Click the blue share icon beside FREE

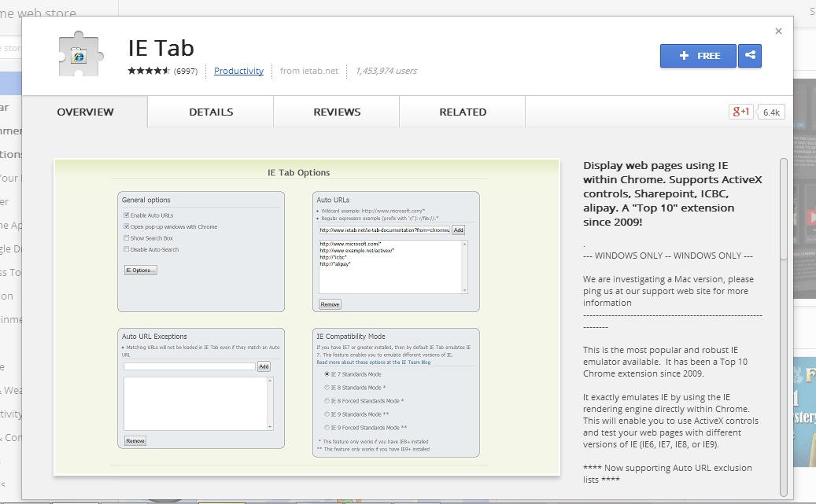[749, 55]
